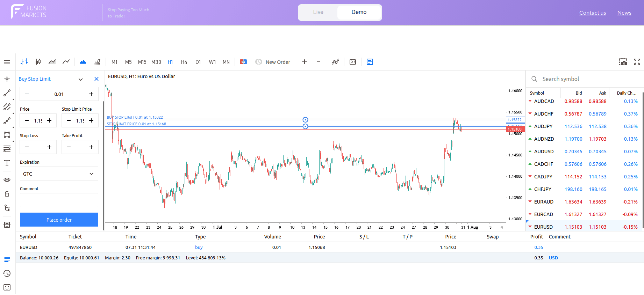Viewport: 644px width, 295px height.
Task: Sort symbols by Daily Change column
Action: (627, 93)
